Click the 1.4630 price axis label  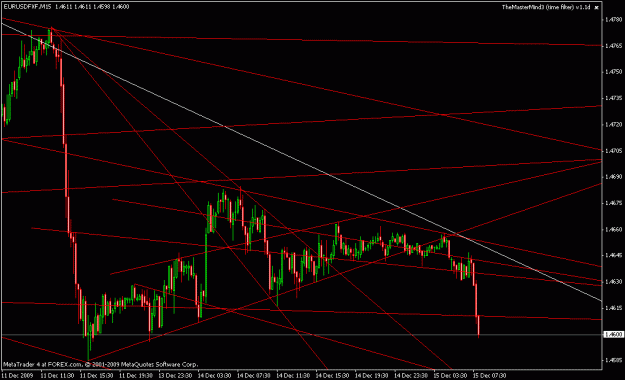613,282
